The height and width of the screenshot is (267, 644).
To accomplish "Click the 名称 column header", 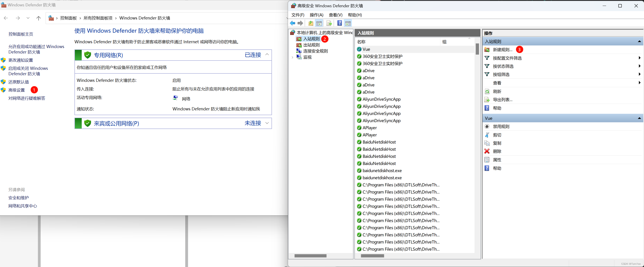I will 397,42.
